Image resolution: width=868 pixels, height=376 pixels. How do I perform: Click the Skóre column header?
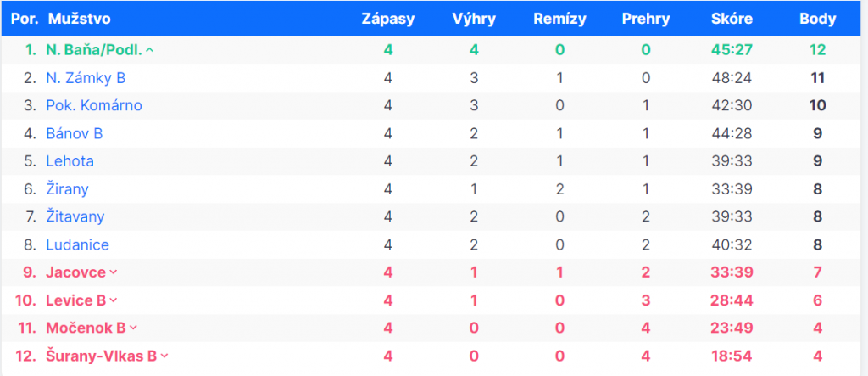pos(732,19)
